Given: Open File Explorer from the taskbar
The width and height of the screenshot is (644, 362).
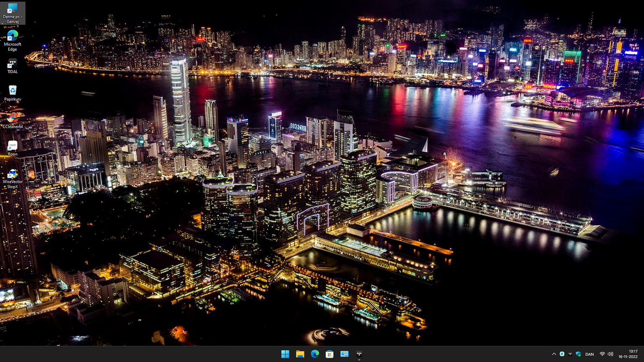Looking at the screenshot, I should click(x=300, y=354).
